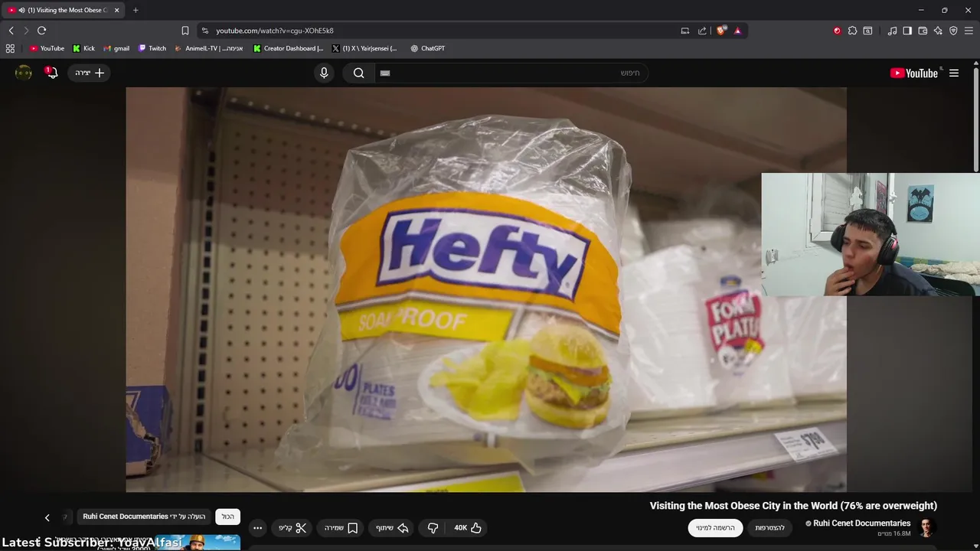Select 'From Ruhi Cenet Documentaries' filter chip

tap(144, 517)
